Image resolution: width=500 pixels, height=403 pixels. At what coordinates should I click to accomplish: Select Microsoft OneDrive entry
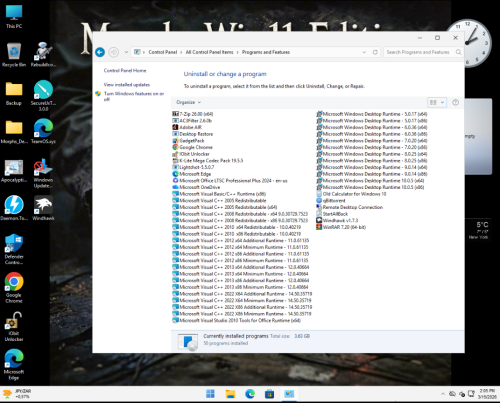[x=196, y=187]
